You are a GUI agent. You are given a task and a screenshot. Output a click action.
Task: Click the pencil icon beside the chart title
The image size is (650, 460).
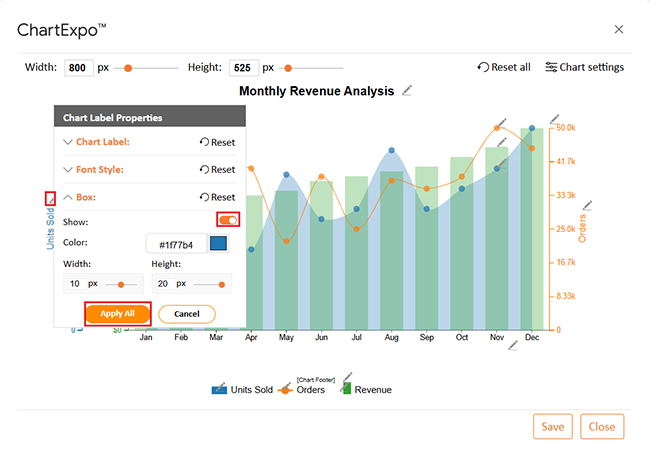(x=406, y=91)
